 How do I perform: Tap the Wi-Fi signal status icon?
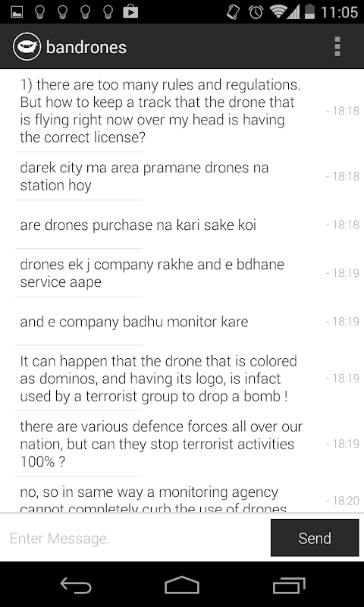click(x=278, y=12)
